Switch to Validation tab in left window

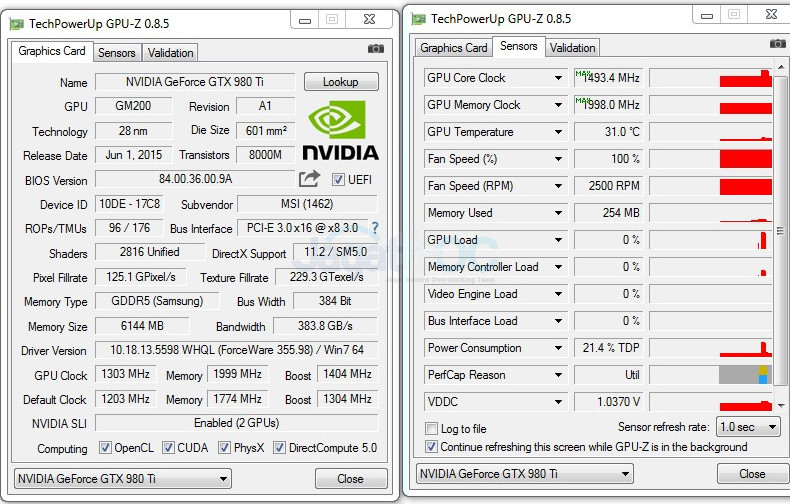click(x=170, y=52)
